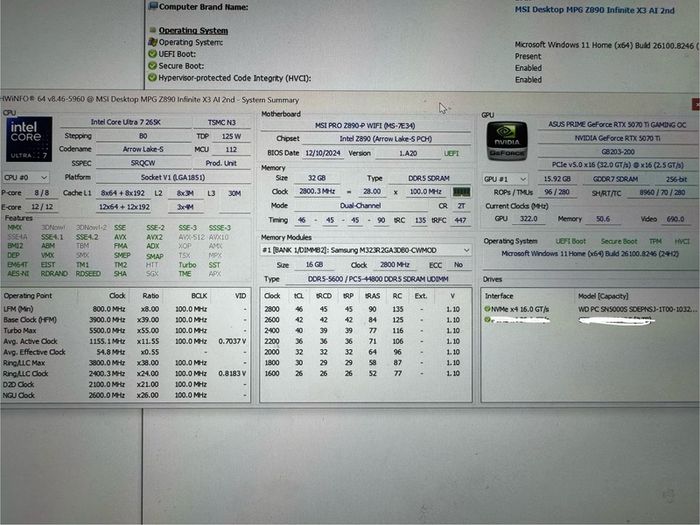Click the MSI Desktop MPG Z890 brand name value

click(x=595, y=10)
